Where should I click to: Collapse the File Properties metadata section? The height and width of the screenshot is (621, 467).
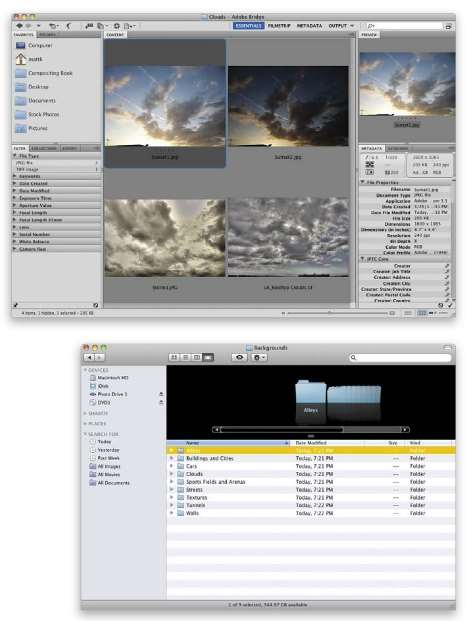pos(362,182)
